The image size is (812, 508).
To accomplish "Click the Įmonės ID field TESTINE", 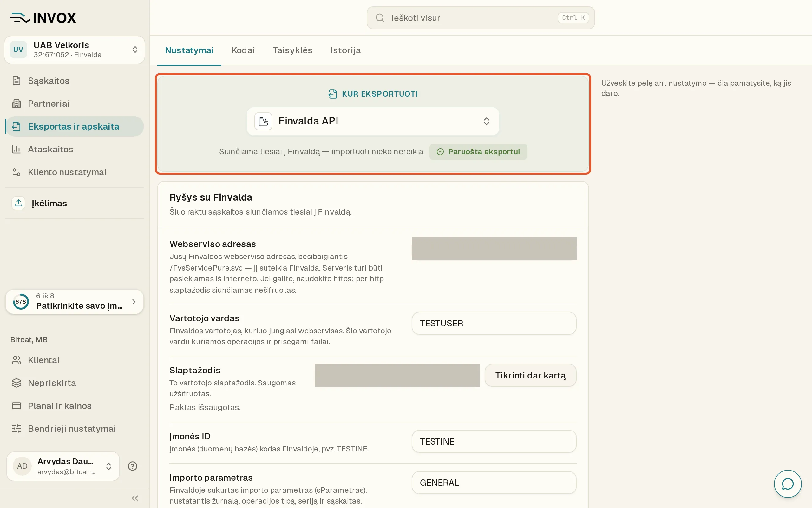I will coord(494,441).
